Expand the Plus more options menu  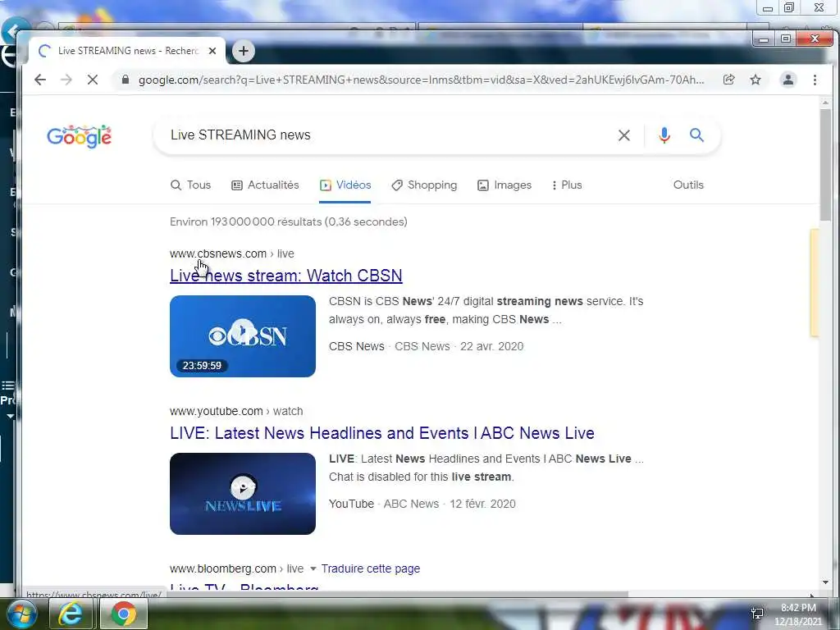point(567,185)
